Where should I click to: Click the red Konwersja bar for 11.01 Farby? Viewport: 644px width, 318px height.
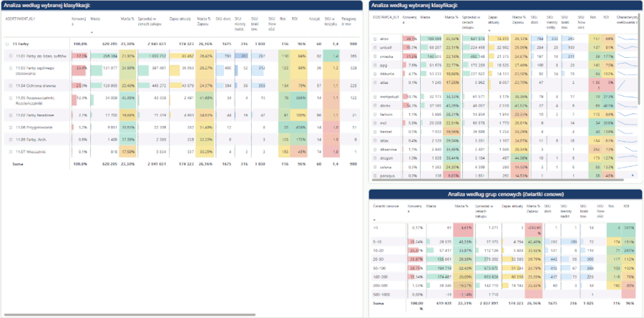(81, 55)
